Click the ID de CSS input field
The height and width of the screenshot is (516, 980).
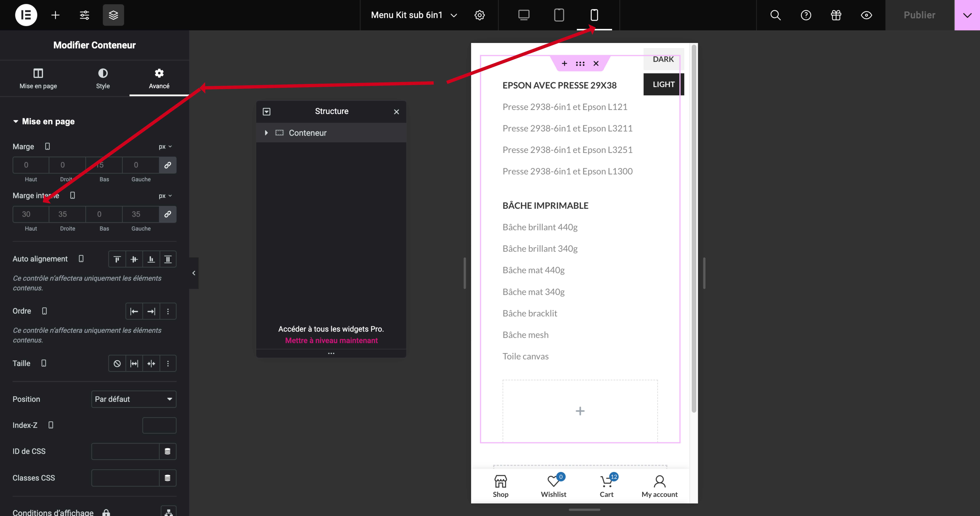click(125, 451)
